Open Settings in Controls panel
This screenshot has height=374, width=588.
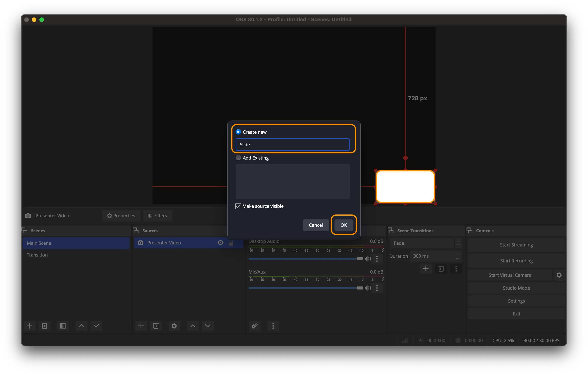(x=516, y=301)
